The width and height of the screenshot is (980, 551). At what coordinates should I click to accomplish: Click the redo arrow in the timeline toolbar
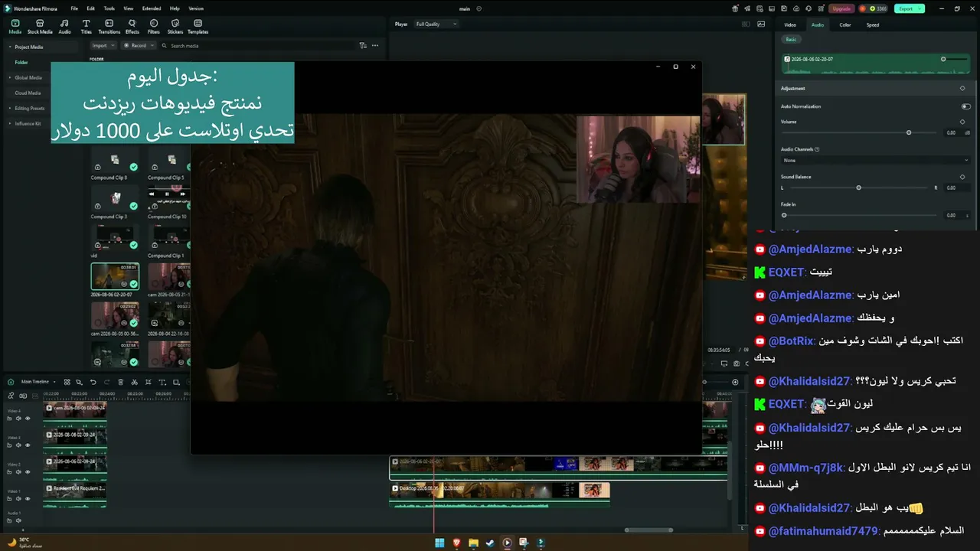click(106, 382)
